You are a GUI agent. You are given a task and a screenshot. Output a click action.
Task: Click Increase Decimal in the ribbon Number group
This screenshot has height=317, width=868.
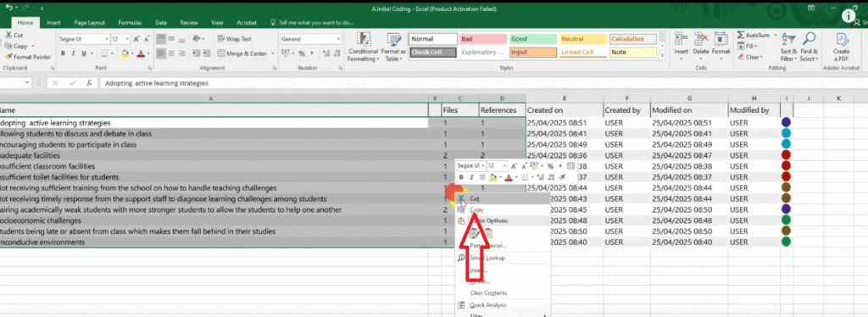[325, 53]
